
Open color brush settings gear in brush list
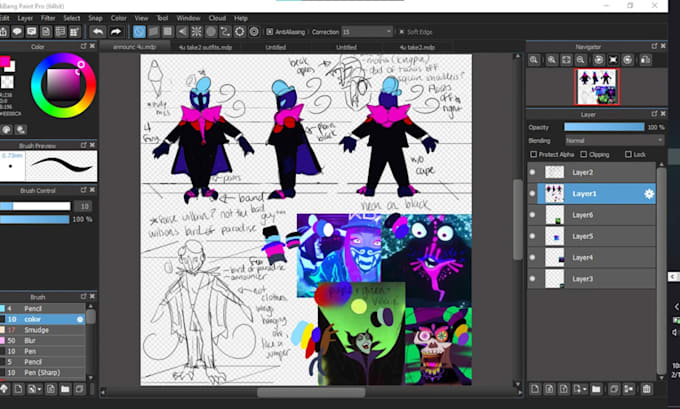(80, 319)
